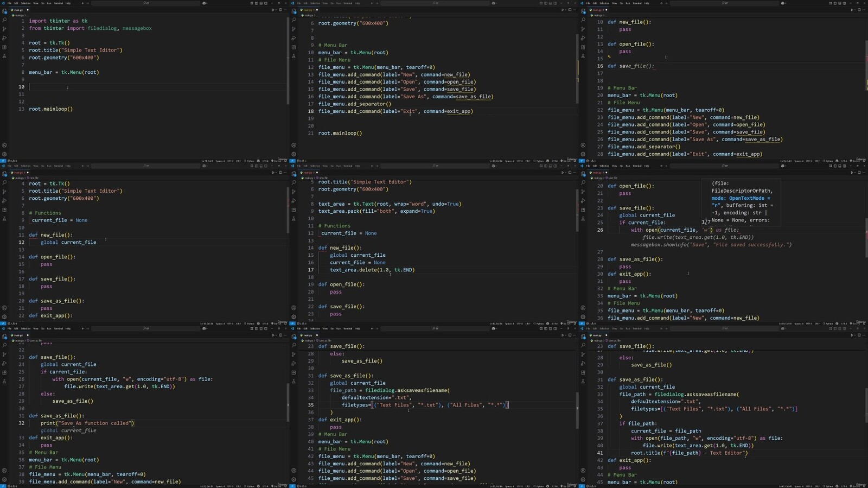
Task: Click Spaces: 4 indentation in top-left status bar
Action: point(220,161)
